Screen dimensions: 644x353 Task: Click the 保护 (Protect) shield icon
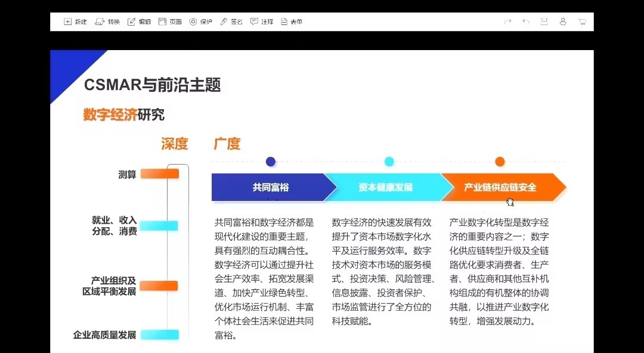(193, 21)
